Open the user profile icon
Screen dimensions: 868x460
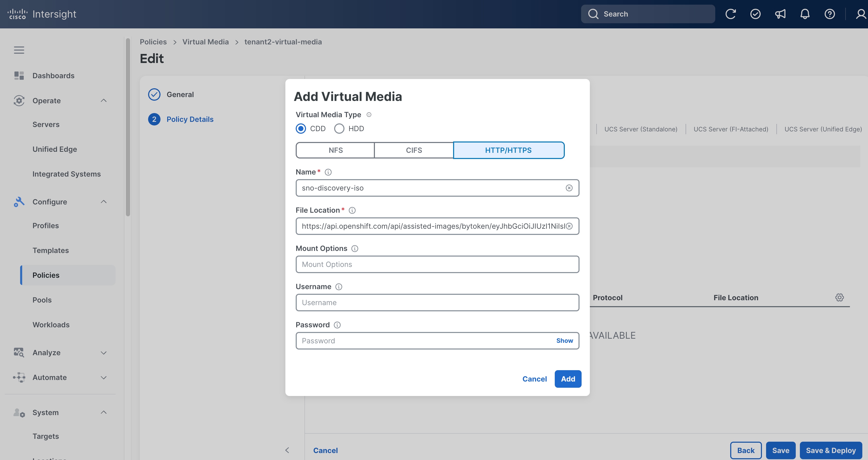(x=861, y=14)
